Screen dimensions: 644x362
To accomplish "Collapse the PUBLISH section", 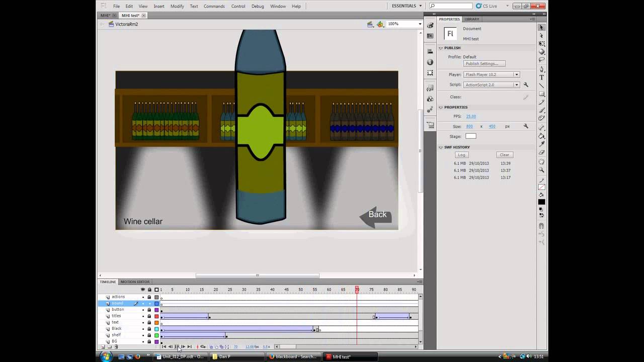I will (441, 48).
